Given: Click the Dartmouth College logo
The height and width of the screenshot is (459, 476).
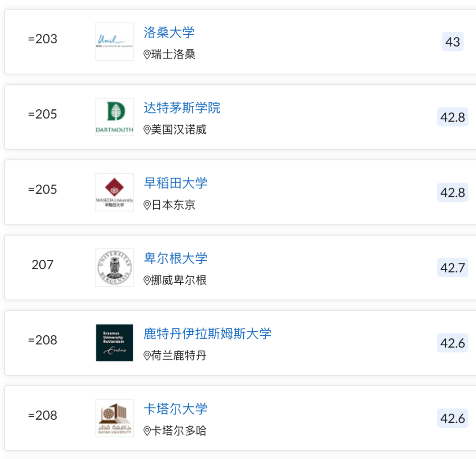Looking at the screenshot, I should [x=115, y=117].
